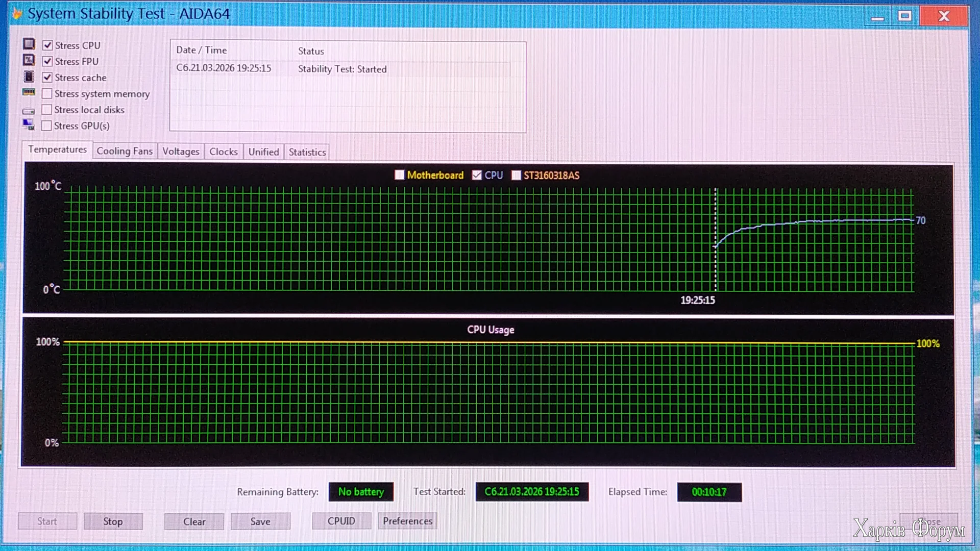Hide the CPU temperature graph line

point(477,175)
